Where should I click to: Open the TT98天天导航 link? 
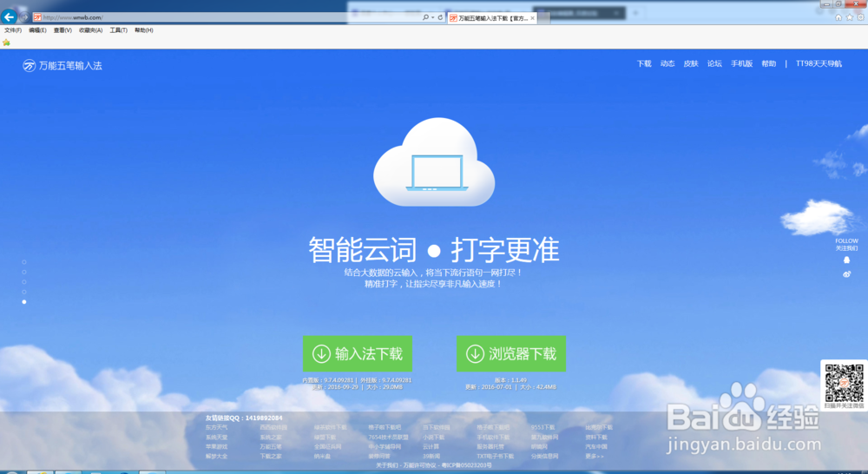[819, 63]
